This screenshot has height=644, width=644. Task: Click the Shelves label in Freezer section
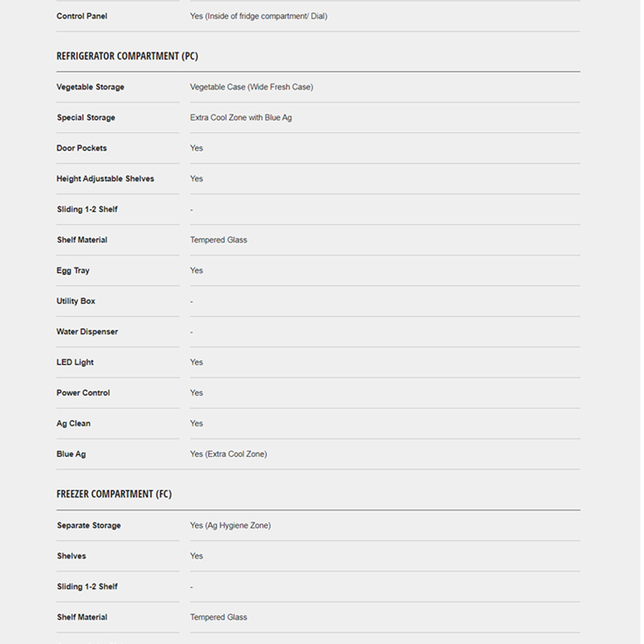click(x=72, y=556)
